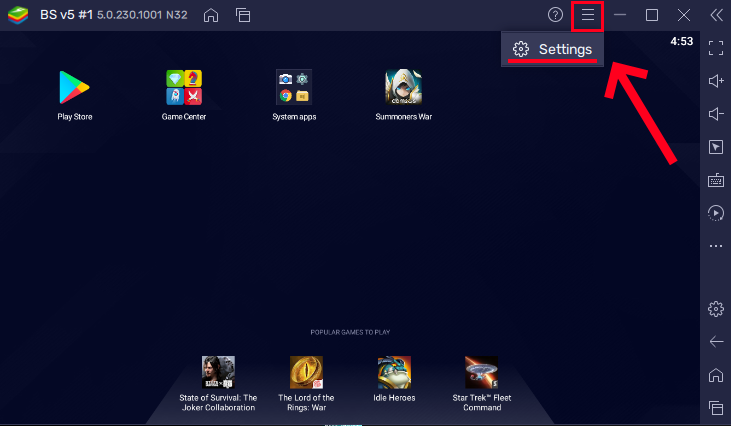
Task: Open the multi-instance window icon in title bar
Action: click(x=243, y=15)
